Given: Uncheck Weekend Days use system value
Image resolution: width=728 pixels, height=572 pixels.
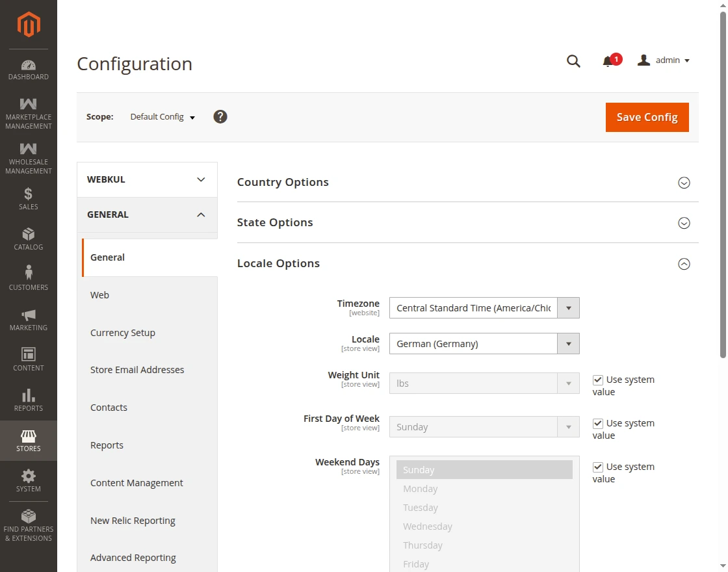Looking at the screenshot, I should (598, 467).
